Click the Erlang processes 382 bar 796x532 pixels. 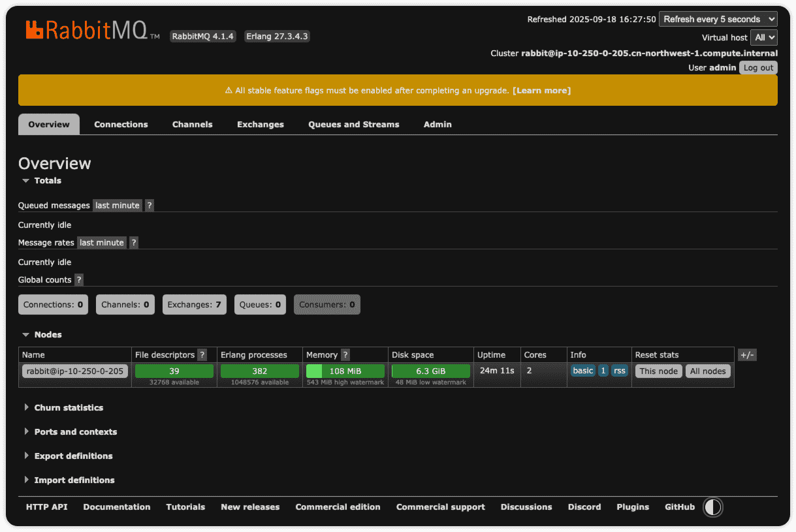point(260,371)
